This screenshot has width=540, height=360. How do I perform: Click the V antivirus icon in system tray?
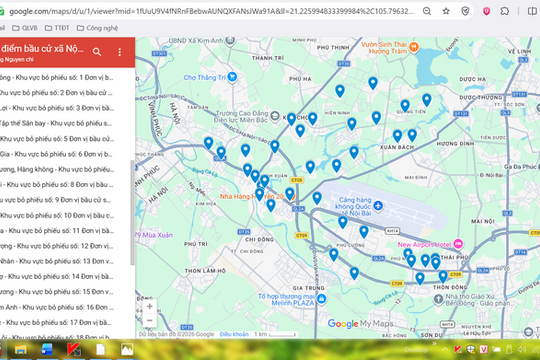484,350
